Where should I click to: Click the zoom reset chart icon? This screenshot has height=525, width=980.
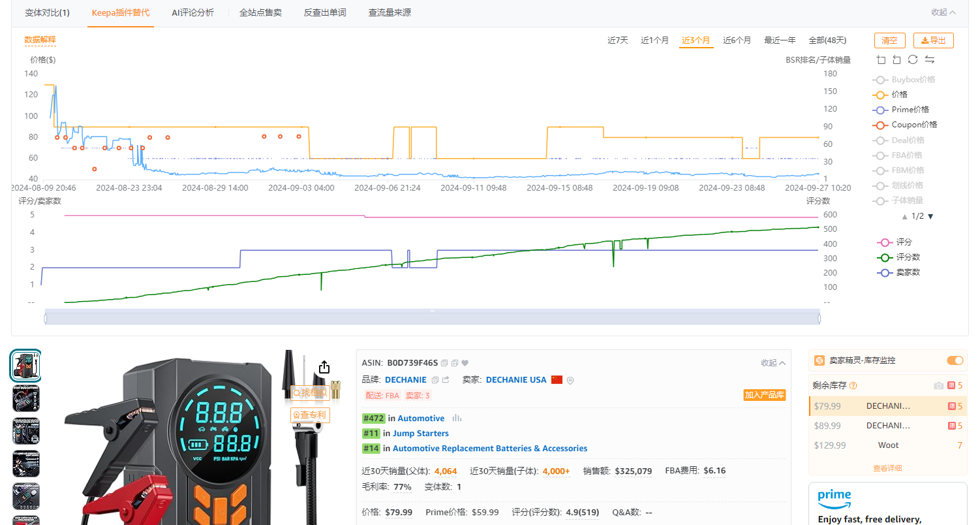[896, 59]
